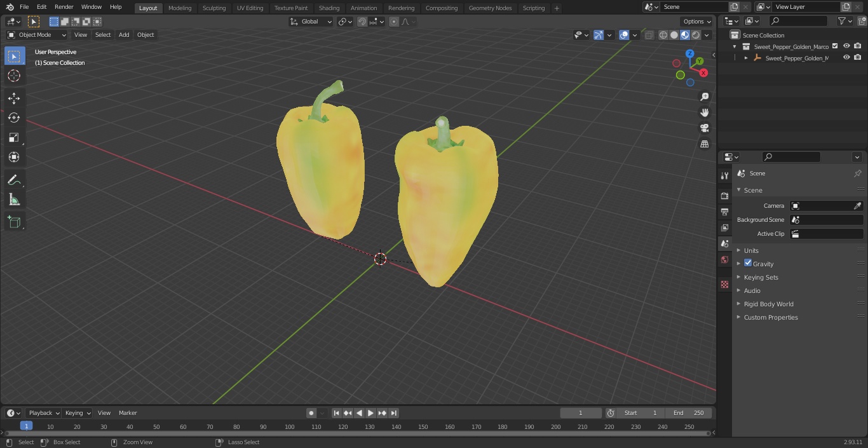The image size is (868, 448).
Task: Open the View Layer properties tab
Action: pos(724,227)
